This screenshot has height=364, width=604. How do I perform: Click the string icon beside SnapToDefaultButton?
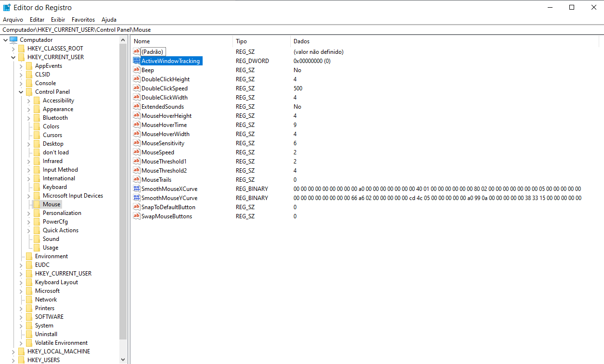click(137, 207)
